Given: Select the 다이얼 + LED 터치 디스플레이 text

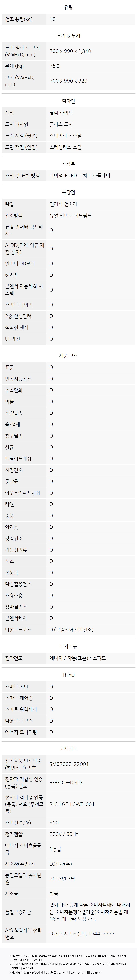Looking at the screenshot, I should 80,175.
